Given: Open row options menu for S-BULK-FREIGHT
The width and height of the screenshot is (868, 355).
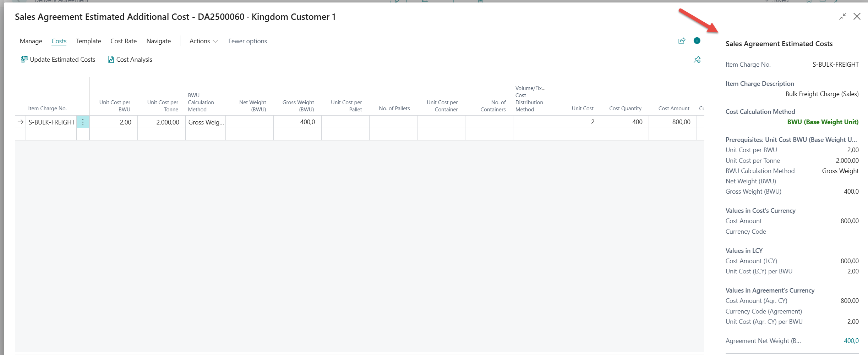Looking at the screenshot, I should tap(83, 122).
